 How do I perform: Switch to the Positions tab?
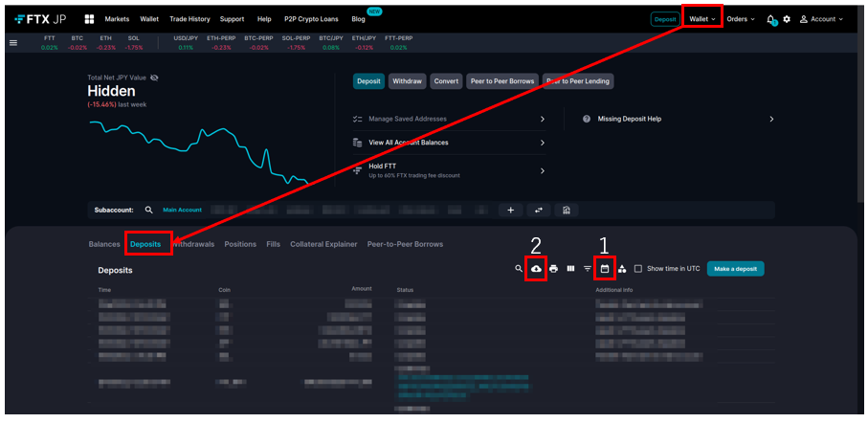click(x=240, y=244)
